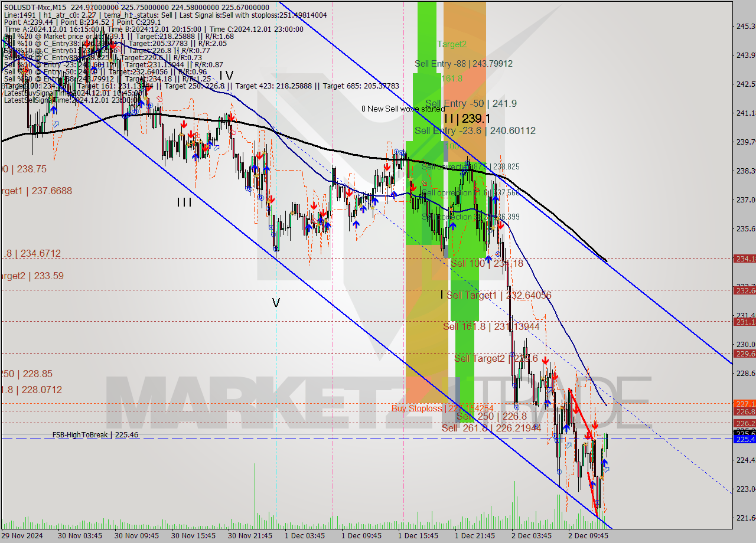Click the '238.75' label on the left edge
Viewport: 756px width, 543px height.
click(x=23, y=169)
